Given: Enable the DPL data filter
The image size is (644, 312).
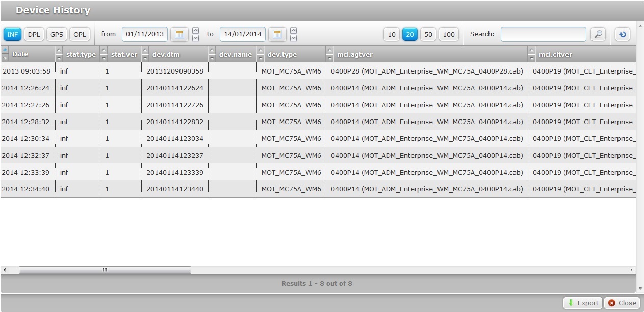Looking at the screenshot, I should pyautogui.click(x=34, y=34).
